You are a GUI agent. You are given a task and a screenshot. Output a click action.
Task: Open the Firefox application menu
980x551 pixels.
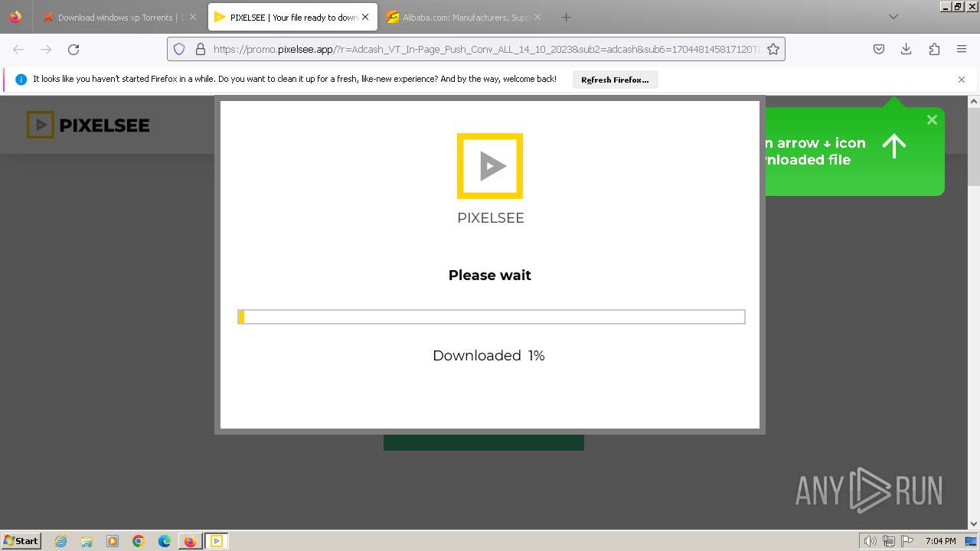[962, 49]
